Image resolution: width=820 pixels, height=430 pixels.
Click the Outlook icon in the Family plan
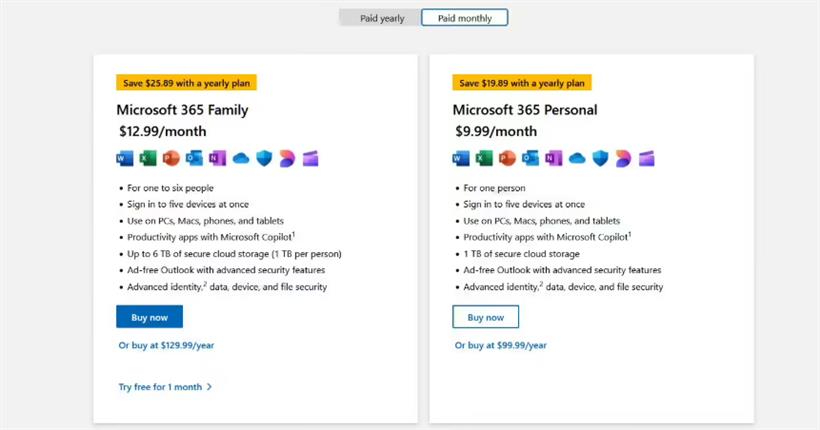(194, 158)
